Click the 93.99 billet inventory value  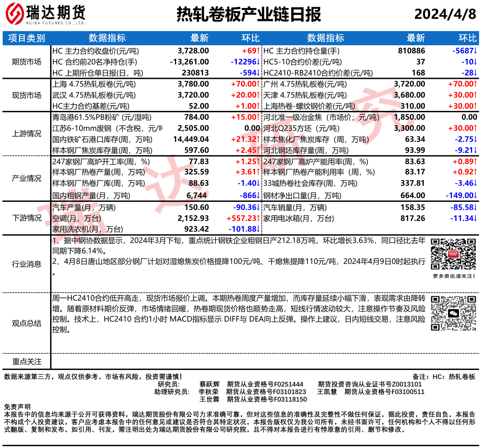(415, 150)
